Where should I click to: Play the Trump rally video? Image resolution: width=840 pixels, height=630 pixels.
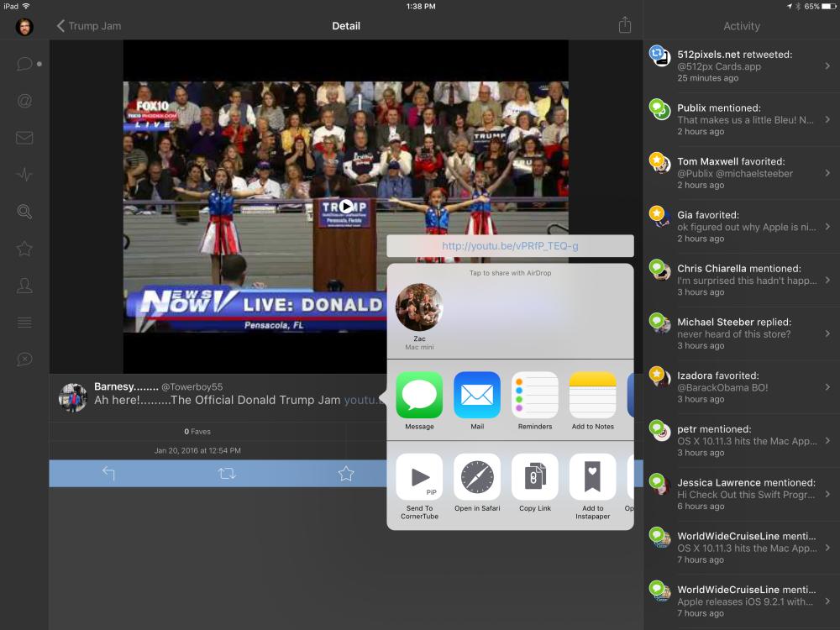(x=345, y=206)
